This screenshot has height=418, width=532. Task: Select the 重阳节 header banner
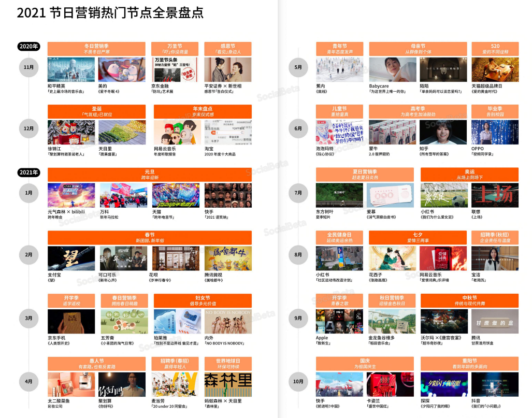(469, 364)
